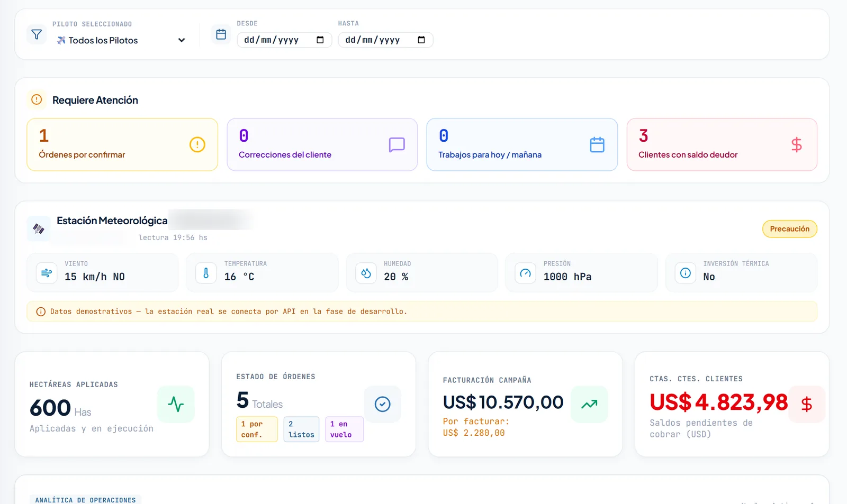
Task: Click the wind icon in Viento tile
Action: (47, 273)
